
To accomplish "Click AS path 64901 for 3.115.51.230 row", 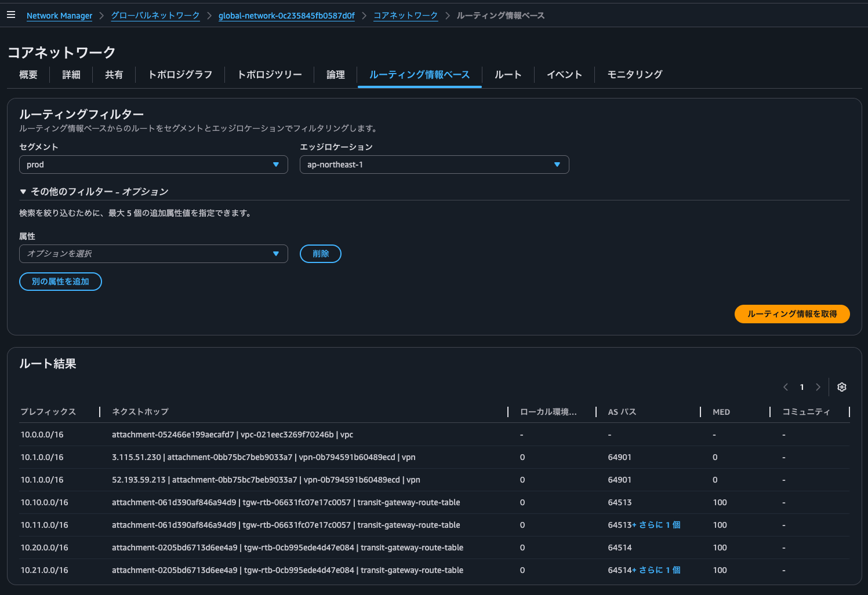I will (620, 457).
